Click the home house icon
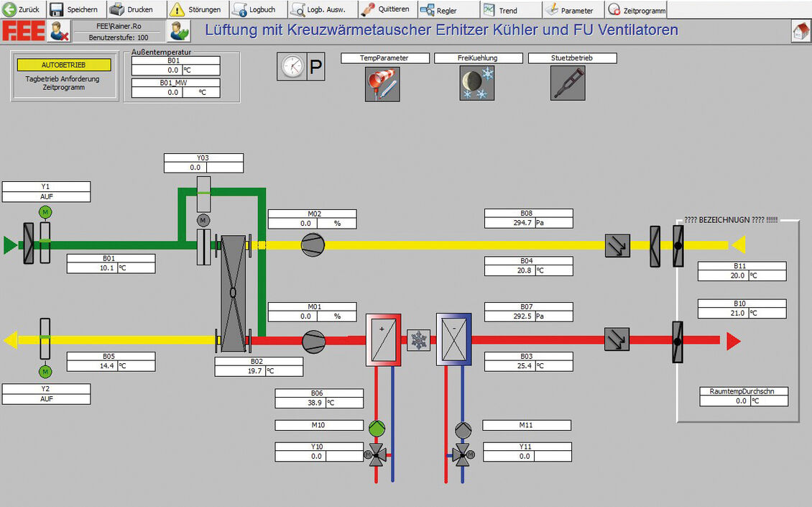 pyautogui.click(x=801, y=31)
